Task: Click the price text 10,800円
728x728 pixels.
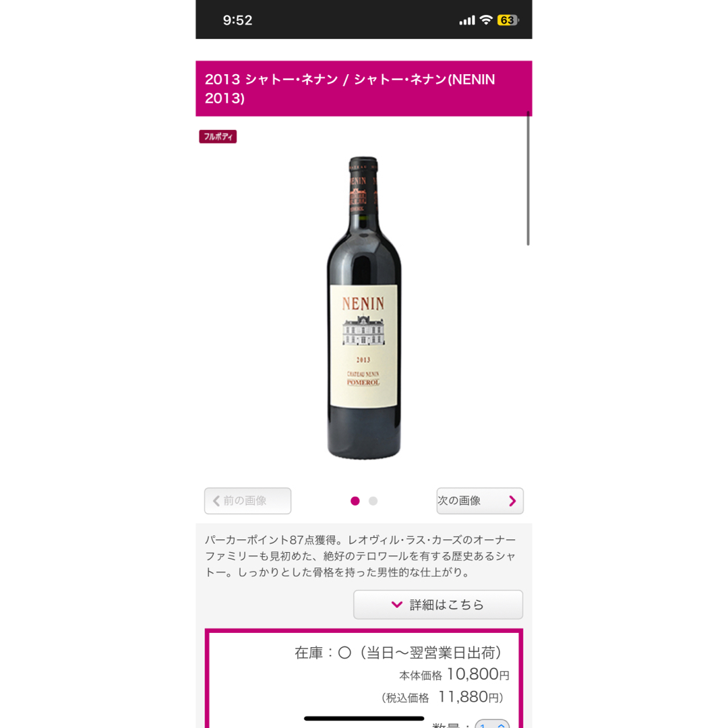Action: [478, 674]
